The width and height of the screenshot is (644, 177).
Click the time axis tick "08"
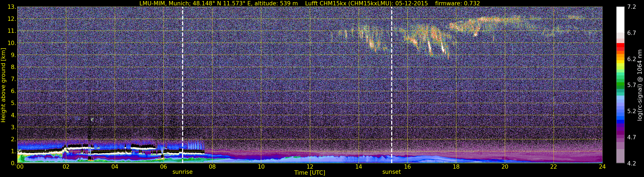212,167
